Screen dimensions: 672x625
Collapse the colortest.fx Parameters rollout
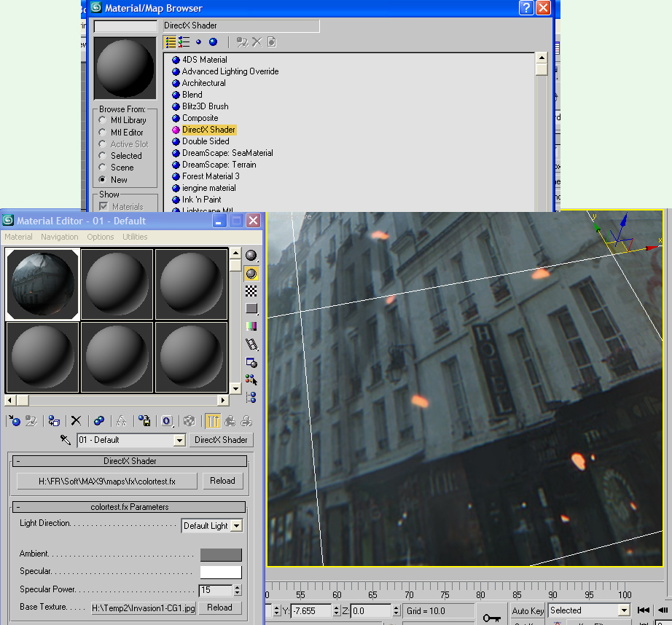click(x=129, y=507)
